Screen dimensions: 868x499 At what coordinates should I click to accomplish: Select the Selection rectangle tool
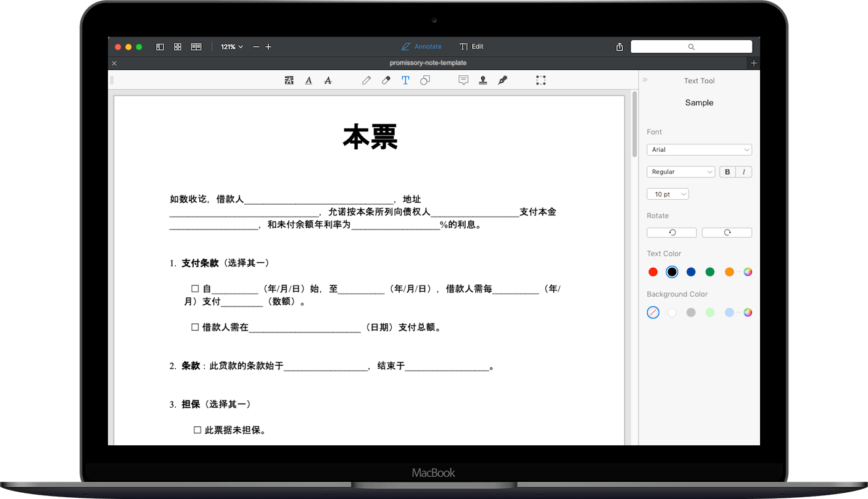click(x=541, y=80)
